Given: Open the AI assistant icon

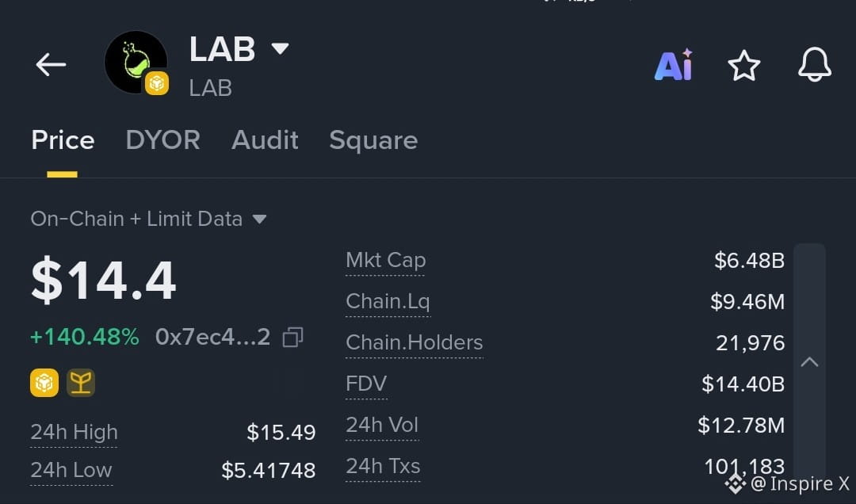Looking at the screenshot, I should (x=673, y=65).
